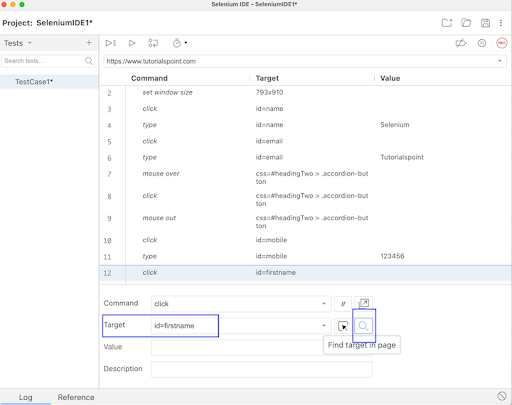Click the Step over current command icon
Screen dimensions: 512x405
pyautogui.click(x=153, y=43)
